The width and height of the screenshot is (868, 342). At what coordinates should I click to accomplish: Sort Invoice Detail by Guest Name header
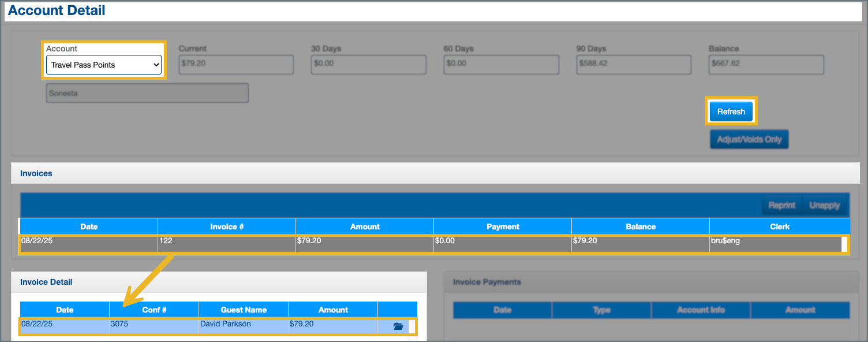click(244, 310)
